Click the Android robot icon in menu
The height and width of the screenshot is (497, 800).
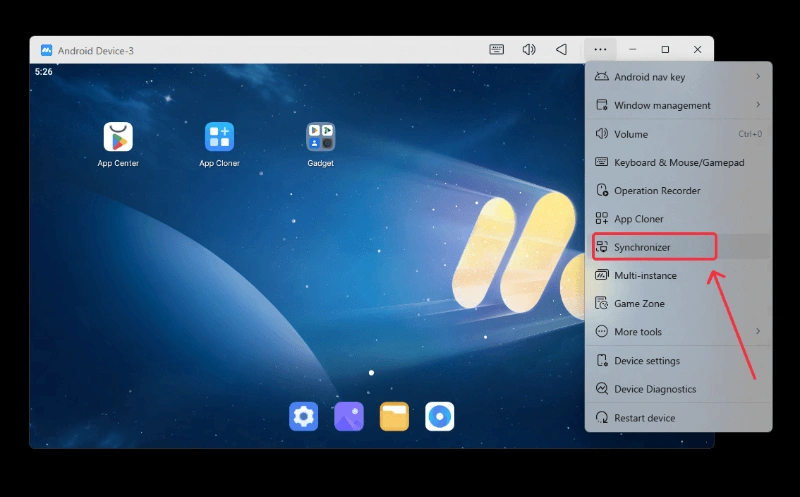(x=602, y=77)
